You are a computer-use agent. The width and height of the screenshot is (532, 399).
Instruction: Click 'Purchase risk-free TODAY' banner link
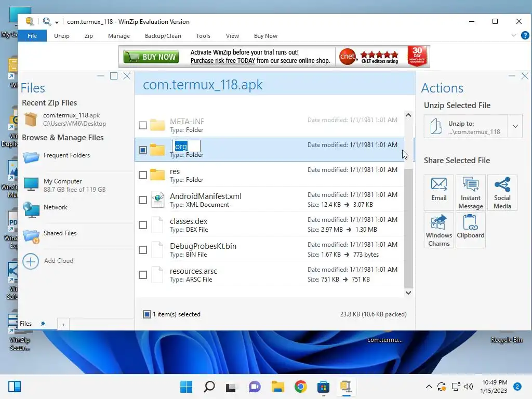(222, 61)
